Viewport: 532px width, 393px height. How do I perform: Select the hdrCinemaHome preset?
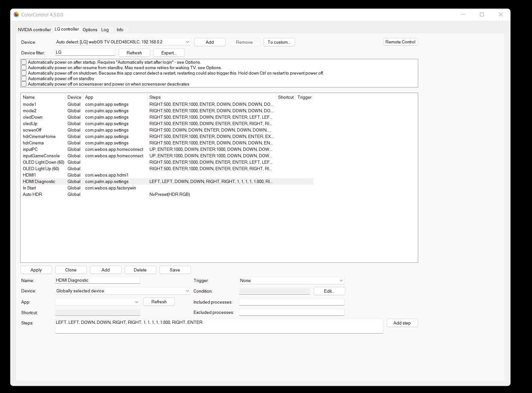pos(167,136)
